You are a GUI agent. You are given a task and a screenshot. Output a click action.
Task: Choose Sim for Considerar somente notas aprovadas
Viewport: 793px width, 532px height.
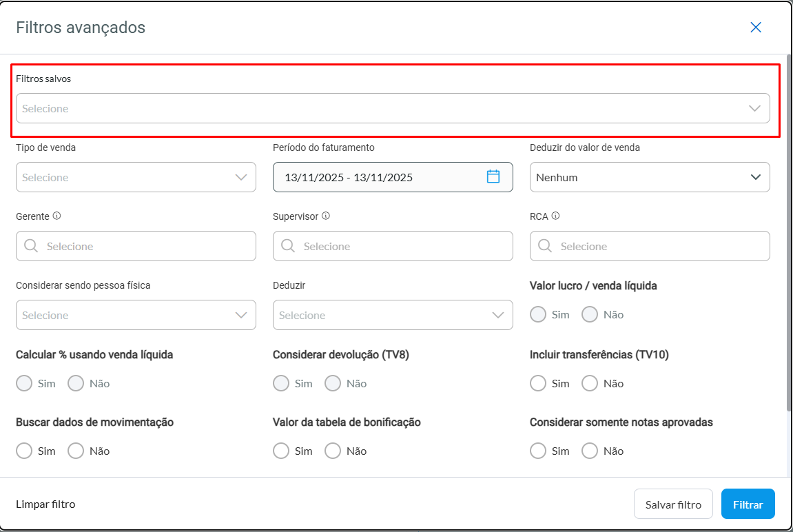coord(539,451)
